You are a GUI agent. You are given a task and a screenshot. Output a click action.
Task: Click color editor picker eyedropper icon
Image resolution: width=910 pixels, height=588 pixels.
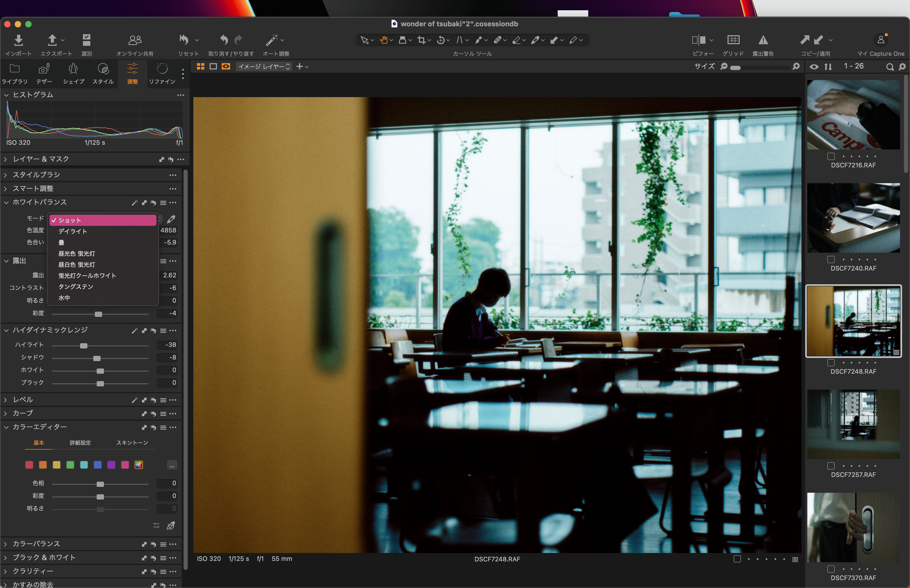click(x=171, y=525)
